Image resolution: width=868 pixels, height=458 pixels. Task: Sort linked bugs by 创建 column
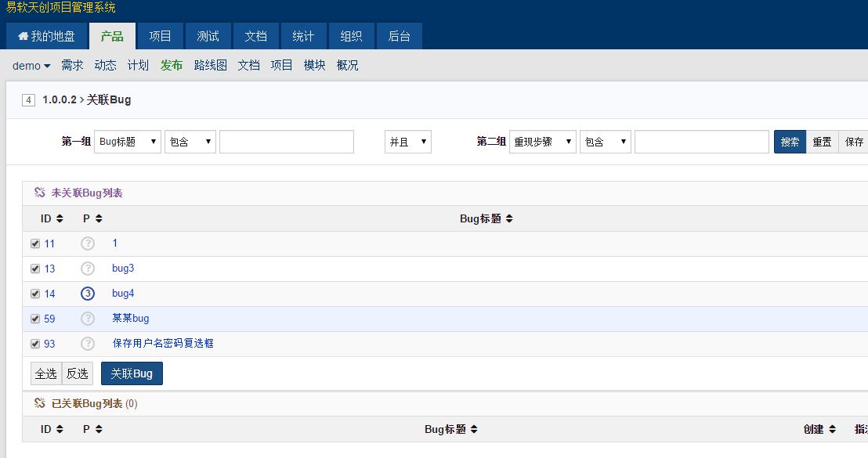[819, 429]
